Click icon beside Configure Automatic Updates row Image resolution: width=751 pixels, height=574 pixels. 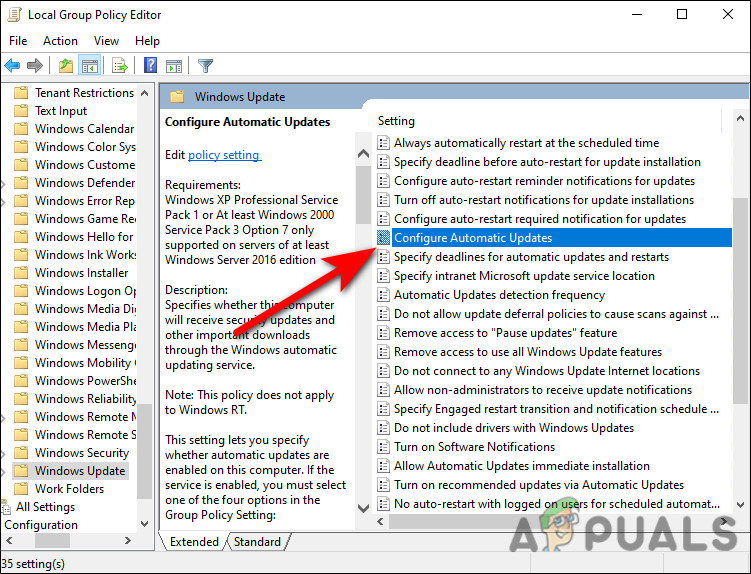pyautogui.click(x=383, y=238)
